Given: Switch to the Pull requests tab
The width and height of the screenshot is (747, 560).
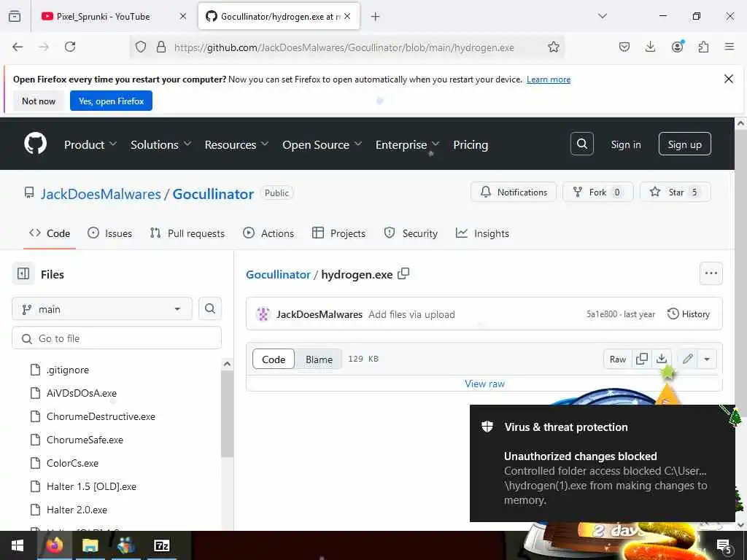Looking at the screenshot, I should 187,233.
